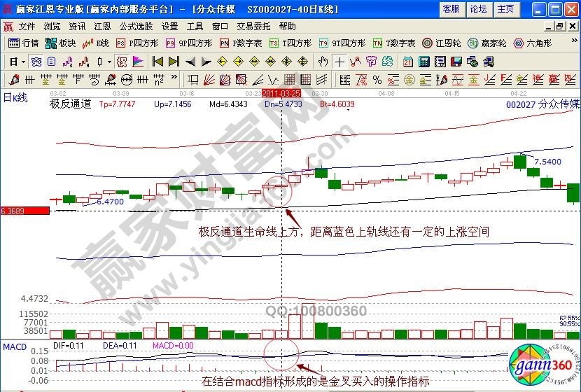The height and width of the screenshot is (392, 581).
Task: Click the 客服 button in title bar
Action: (x=451, y=9)
